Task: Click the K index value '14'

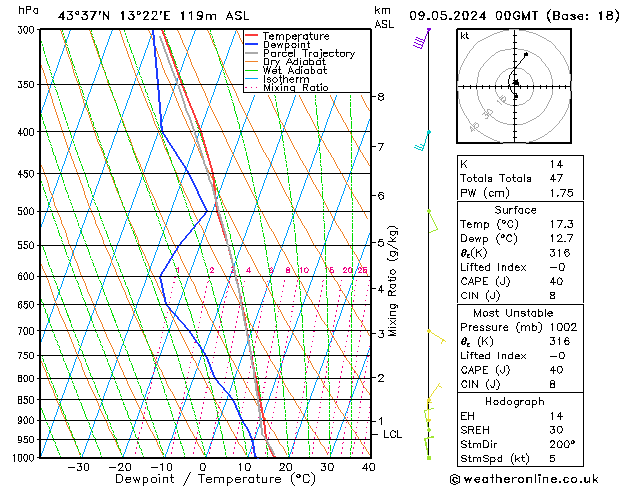Action: [556, 164]
